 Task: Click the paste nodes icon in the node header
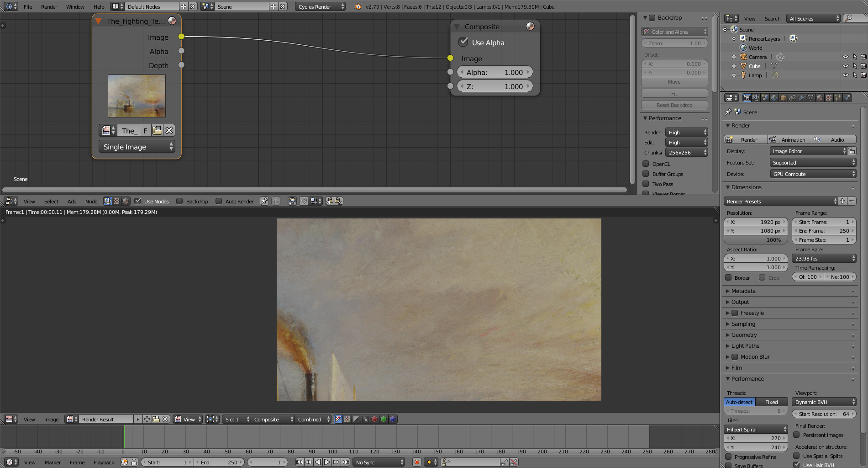pos(338,201)
